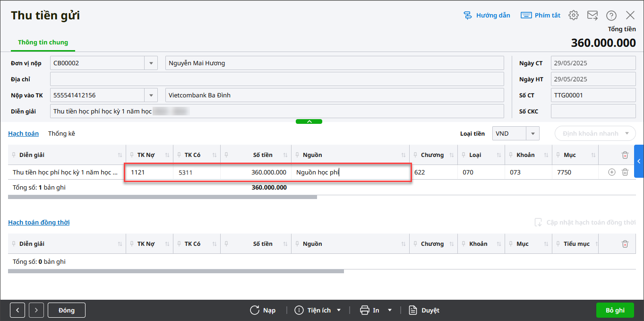Click the In print button

coord(369,310)
